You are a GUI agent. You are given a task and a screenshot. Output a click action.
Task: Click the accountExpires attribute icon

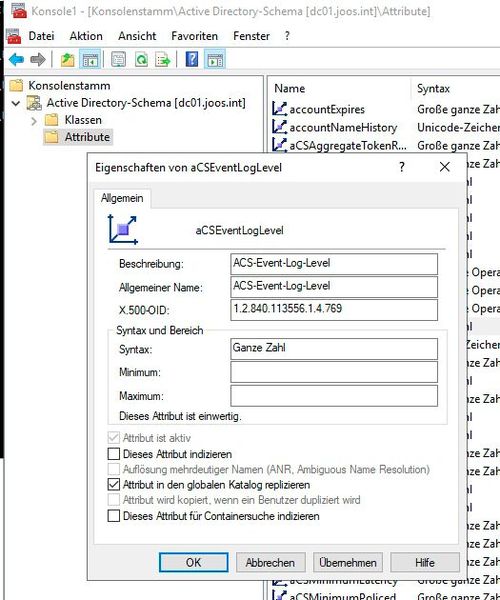[x=280, y=109]
